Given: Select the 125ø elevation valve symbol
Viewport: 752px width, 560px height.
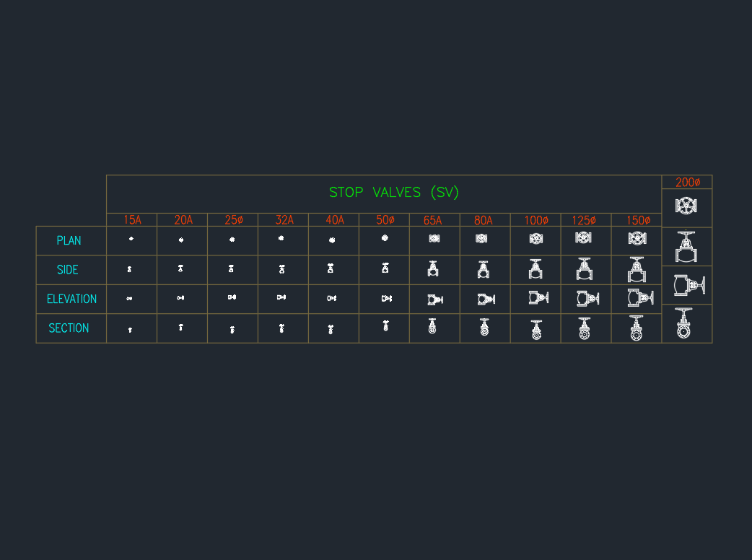Looking at the screenshot, I should click(x=586, y=298).
